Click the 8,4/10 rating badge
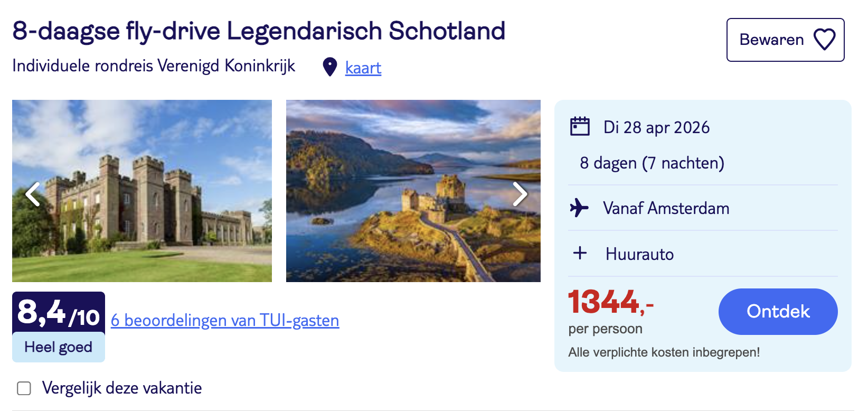This screenshot has width=868, height=411. point(59,313)
